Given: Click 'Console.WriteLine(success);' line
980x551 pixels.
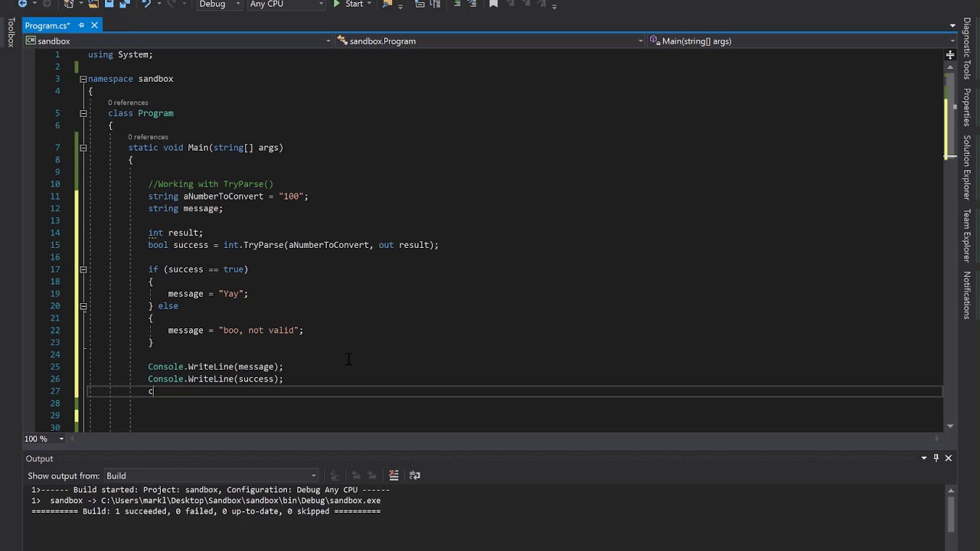Looking at the screenshot, I should (215, 379).
